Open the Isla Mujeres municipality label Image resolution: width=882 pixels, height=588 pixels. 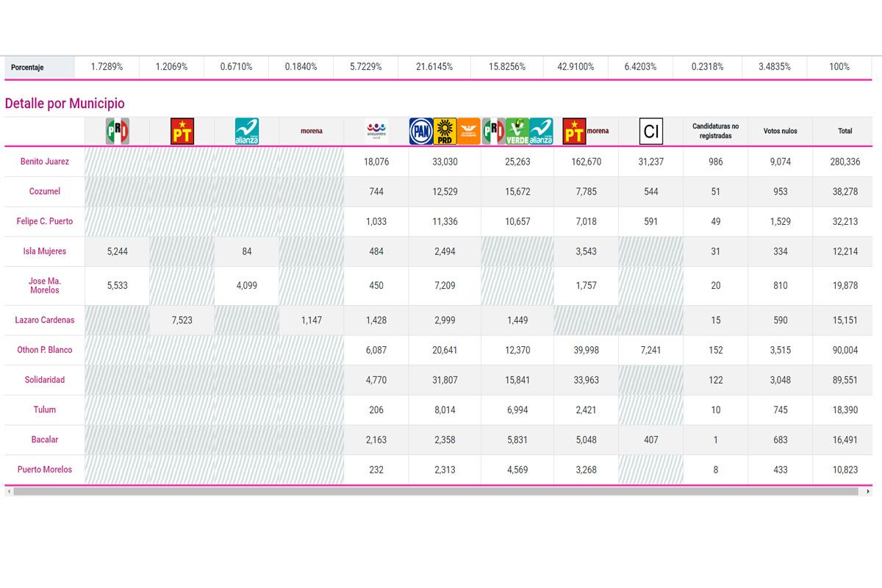pos(45,251)
